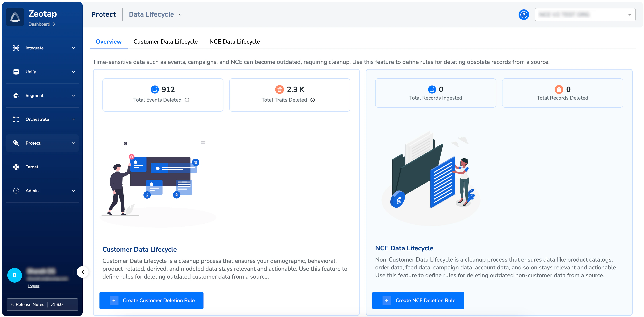Expand the Integrate menu chevron
This screenshot has width=644, height=317.
coord(74,48)
